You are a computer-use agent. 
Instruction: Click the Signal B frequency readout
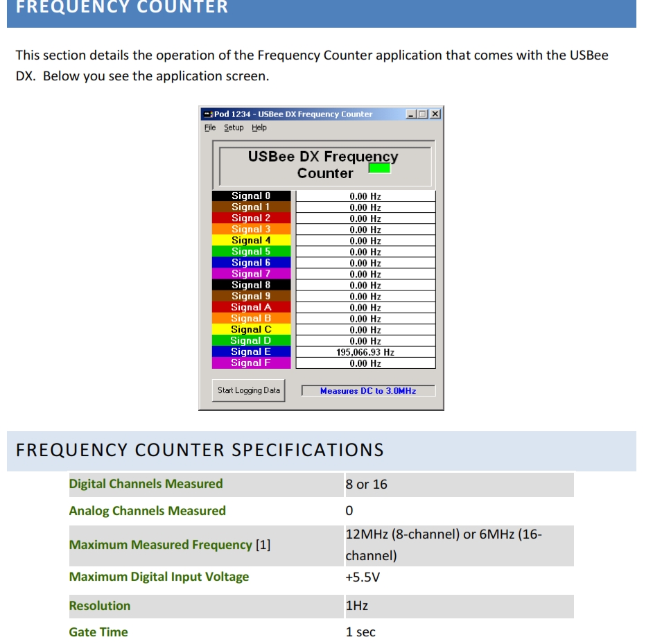(x=365, y=319)
